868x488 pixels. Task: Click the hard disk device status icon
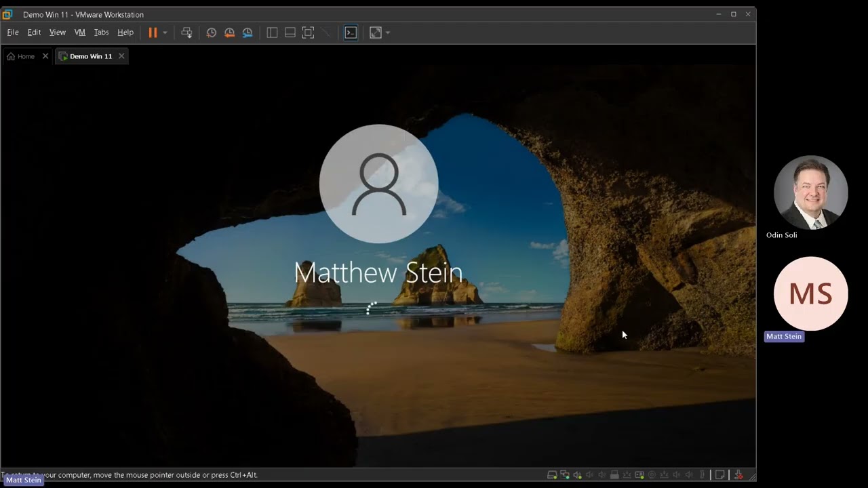point(552,475)
